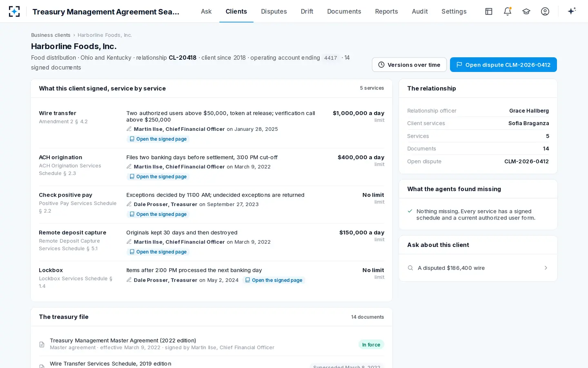Go to the Disputes tab
The image size is (588, 368).
(274, 11)
